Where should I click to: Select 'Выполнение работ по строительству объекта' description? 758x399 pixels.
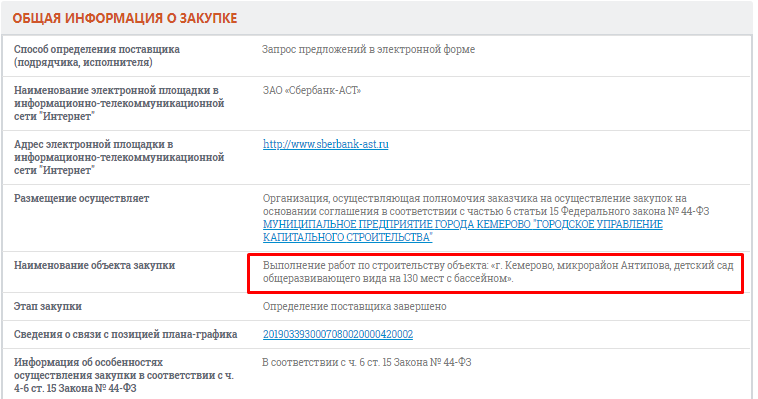(x=498, y=272)
